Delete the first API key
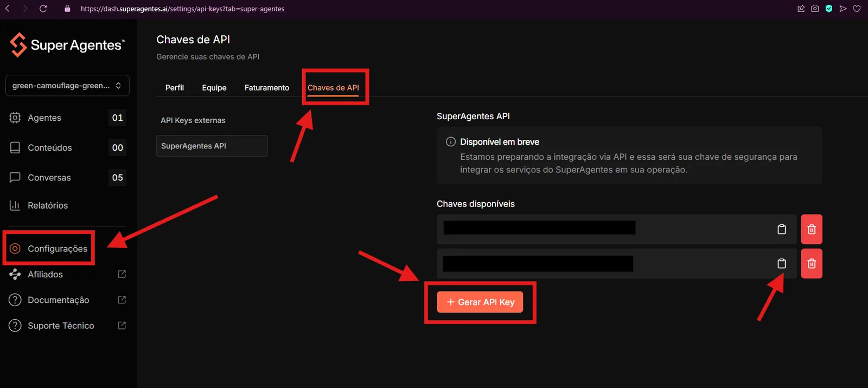The width and height of the screenshot is (868, 388). point(812,229)
